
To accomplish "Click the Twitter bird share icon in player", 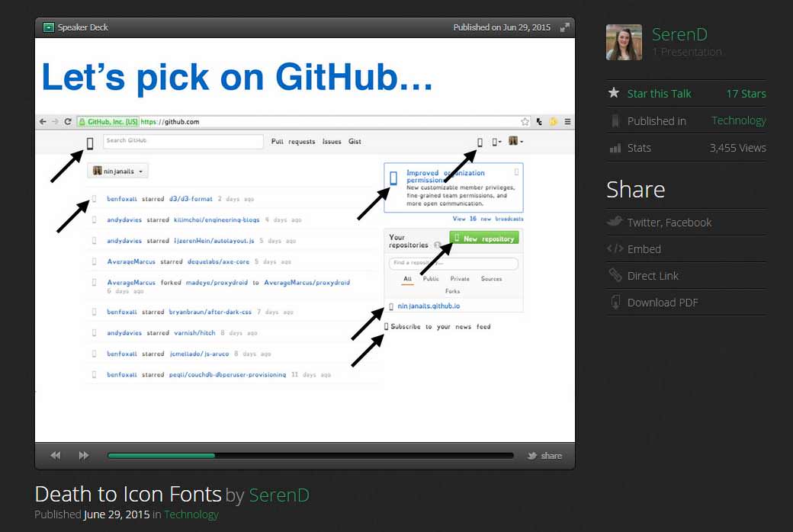I will (531, 456).
